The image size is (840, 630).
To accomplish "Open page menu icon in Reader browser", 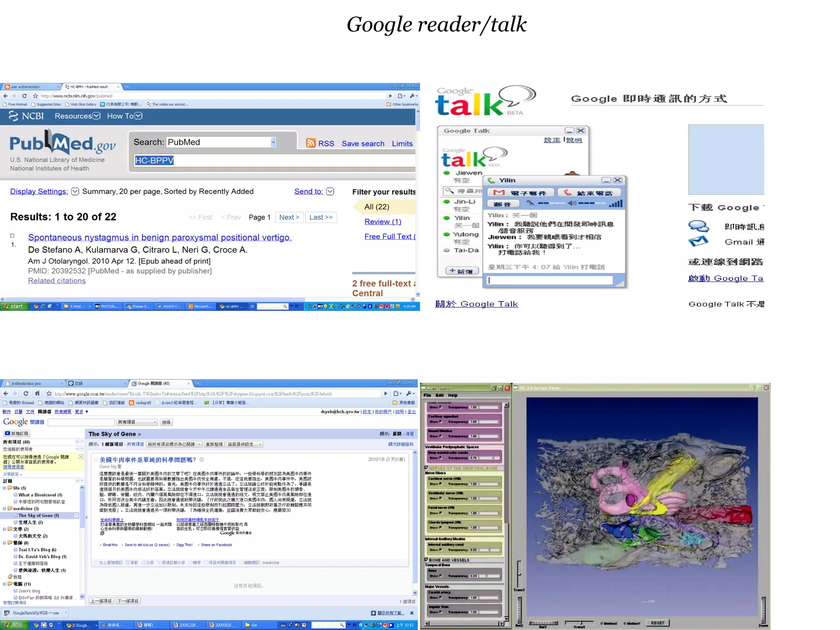I will [397, 393].
